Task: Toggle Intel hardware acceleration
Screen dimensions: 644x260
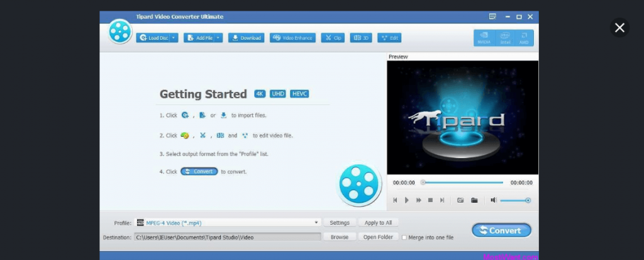Action: 504,38
